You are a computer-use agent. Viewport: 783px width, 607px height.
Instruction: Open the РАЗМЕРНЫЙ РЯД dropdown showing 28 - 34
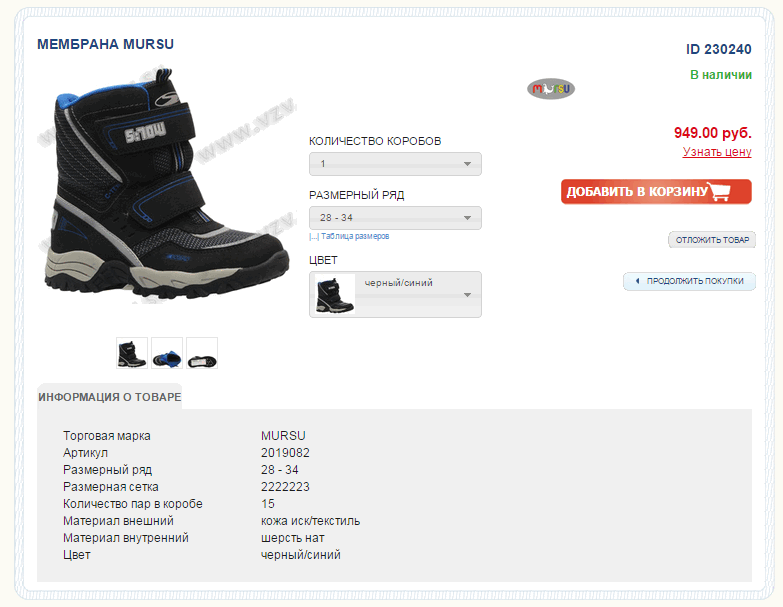coord(395,218)
